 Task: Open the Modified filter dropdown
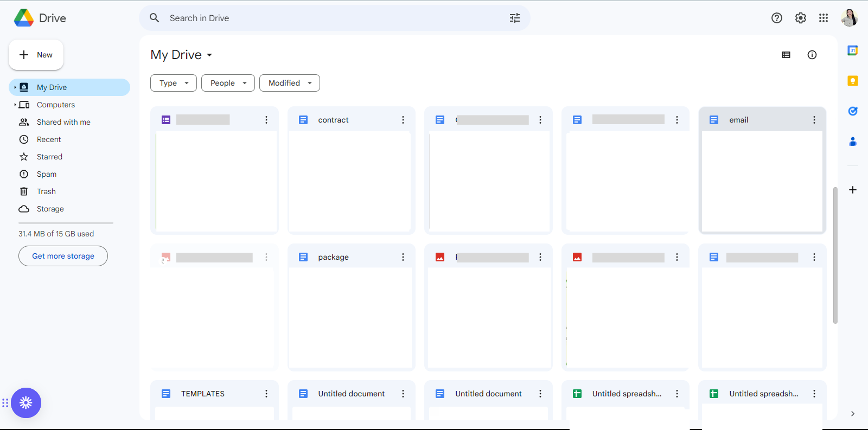(290, 83)
